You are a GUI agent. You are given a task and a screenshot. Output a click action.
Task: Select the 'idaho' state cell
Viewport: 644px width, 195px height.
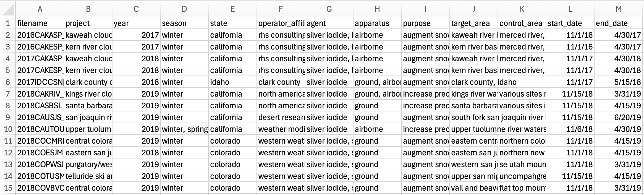[x=232, y=82]
